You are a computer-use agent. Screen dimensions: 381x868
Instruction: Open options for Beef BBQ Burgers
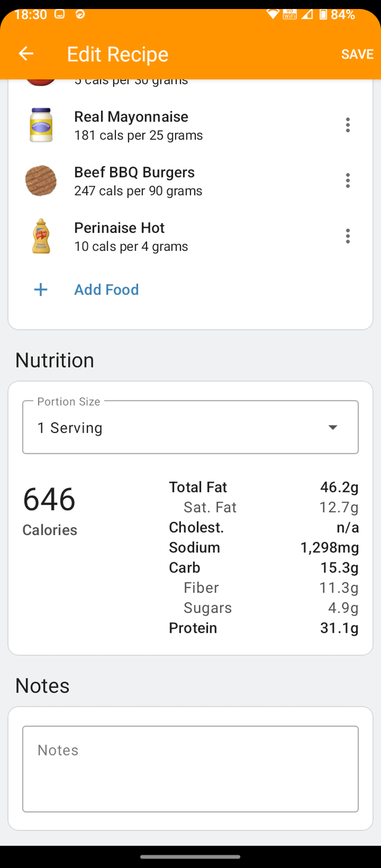pos(348,181)
